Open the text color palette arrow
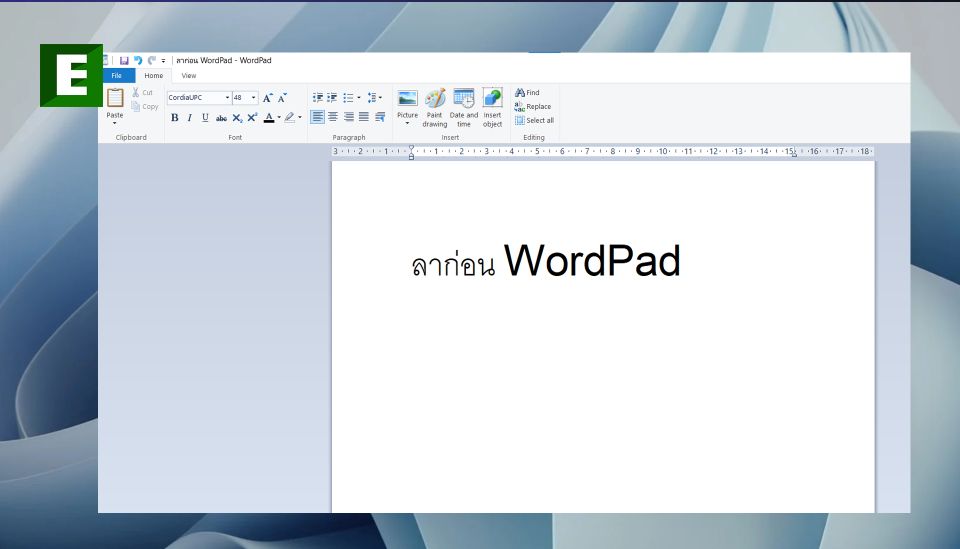The image size is (960, 549). (x=279, y=118)
